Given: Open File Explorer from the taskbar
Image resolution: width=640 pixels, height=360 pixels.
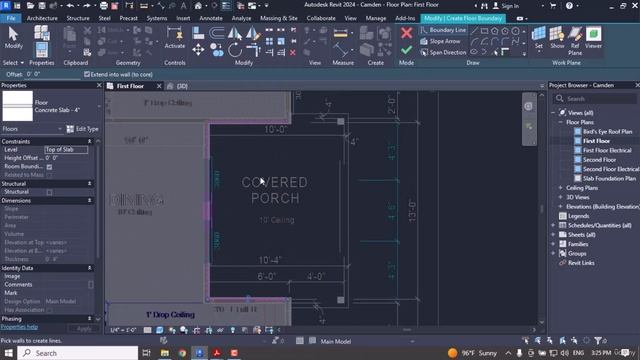Looking at the screenshot, I should click(x=165, y=353).
